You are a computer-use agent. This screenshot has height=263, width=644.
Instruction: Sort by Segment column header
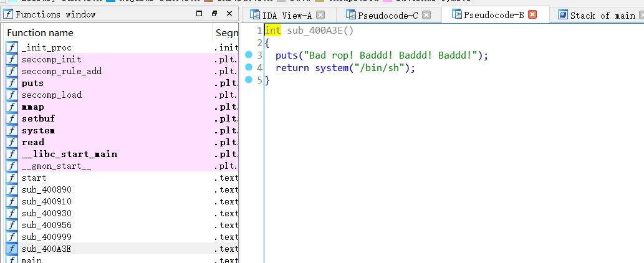226,33
